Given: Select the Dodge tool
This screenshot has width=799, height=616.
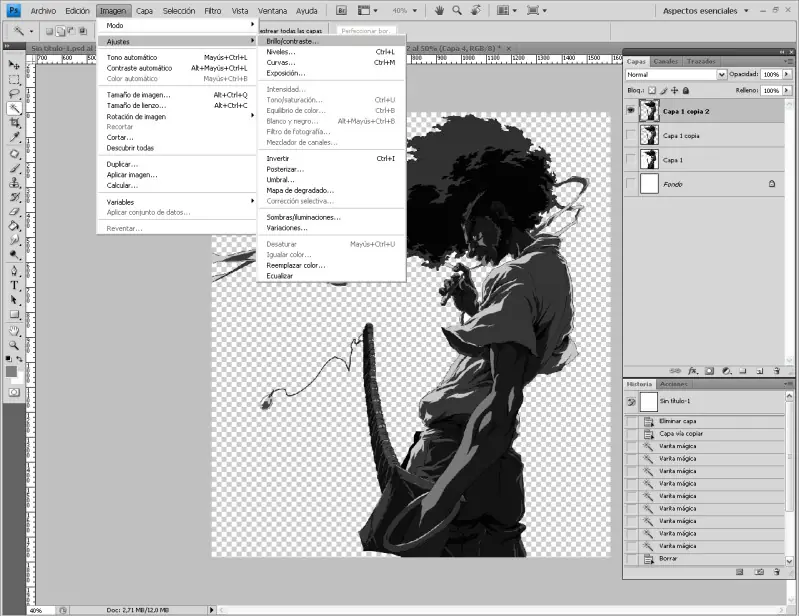Looking at the screenshot, I should click(x=14, y=254).
